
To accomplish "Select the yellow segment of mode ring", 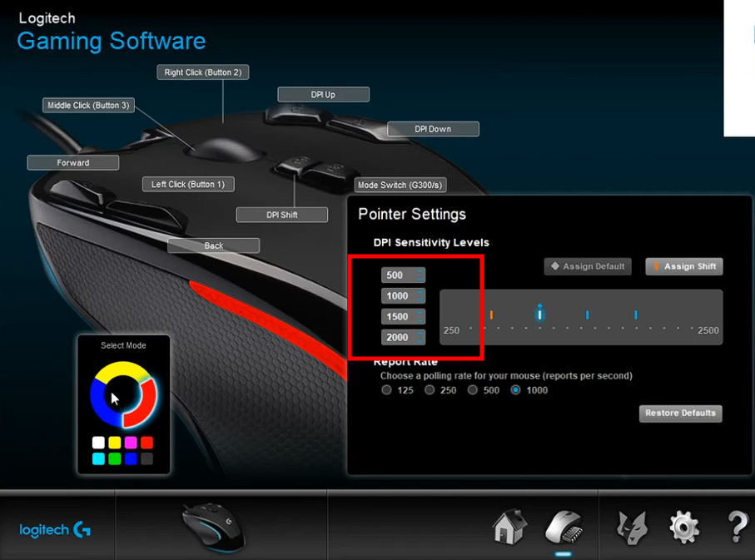I will pyautogui.click(x=122, y=369).
